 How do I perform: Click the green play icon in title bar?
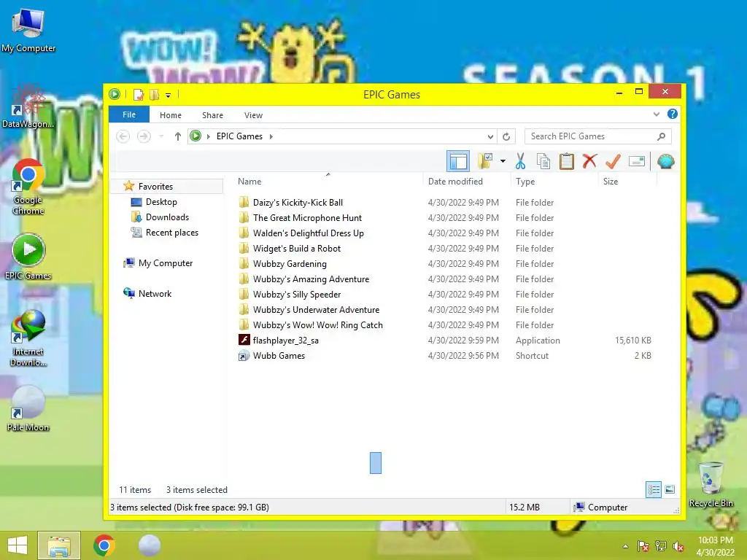tap(115, 94)
